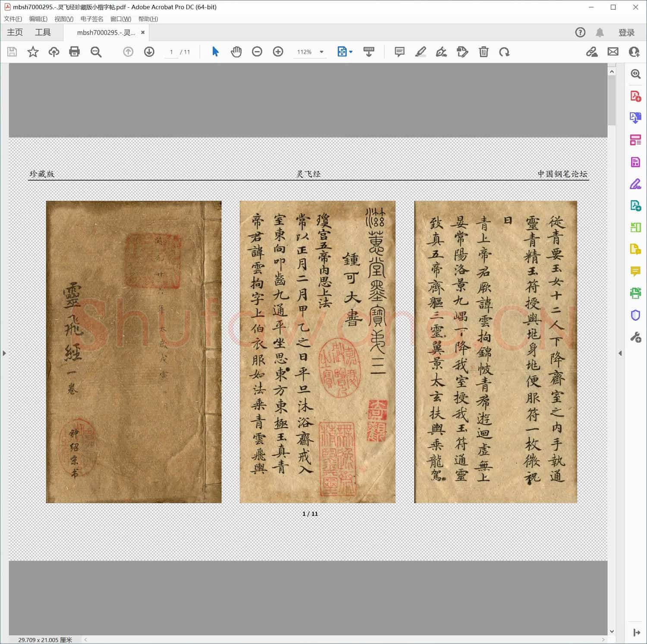The image size is (647, 644).
Task: Activate the Hand tool
Action: 236,51
